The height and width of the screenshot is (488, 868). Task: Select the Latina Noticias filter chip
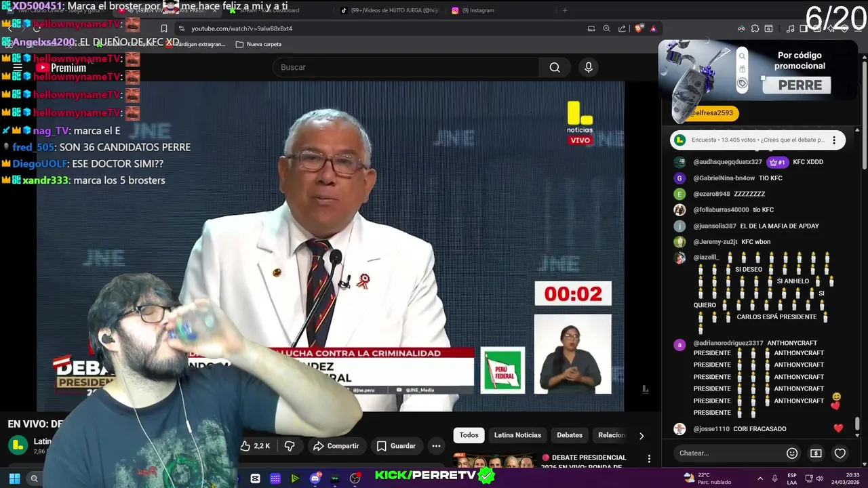517,435
